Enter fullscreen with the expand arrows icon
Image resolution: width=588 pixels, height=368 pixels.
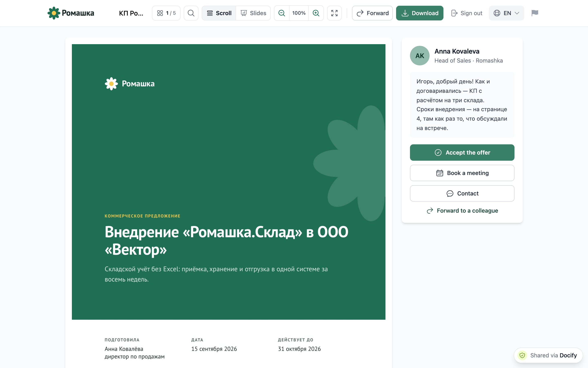334,13
